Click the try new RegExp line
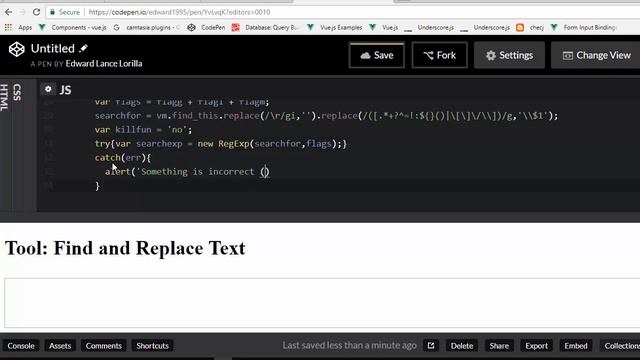Viewport: 640px width, 360px height. click(220, 144)
